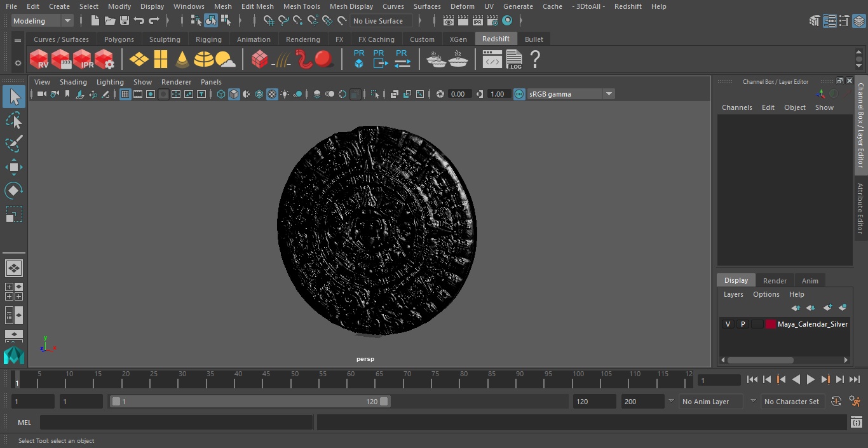
Task: Toggle layer visibility V box
Action: click(x=728, y=324)
